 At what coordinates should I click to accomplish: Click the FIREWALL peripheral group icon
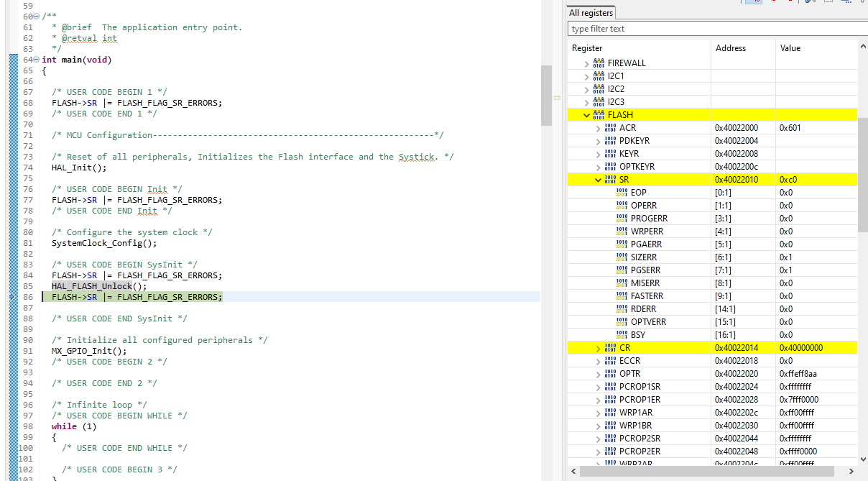tap(599, 63)
